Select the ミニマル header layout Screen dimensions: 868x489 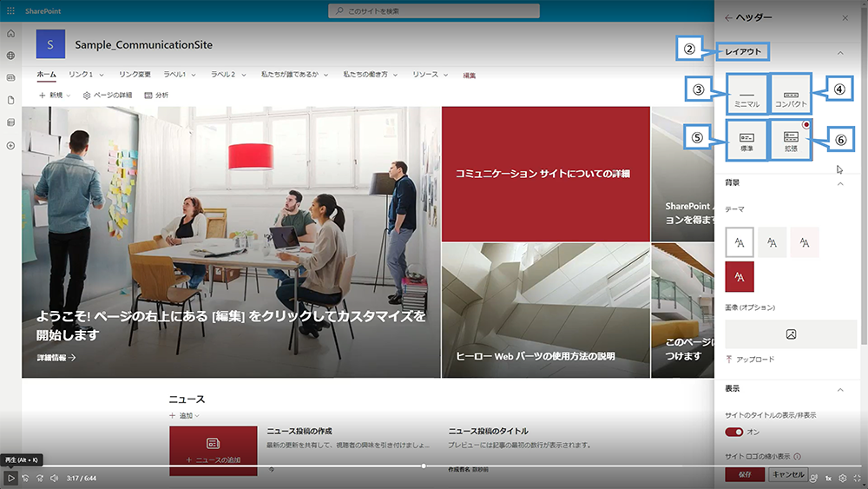click(x=746, y=94)
